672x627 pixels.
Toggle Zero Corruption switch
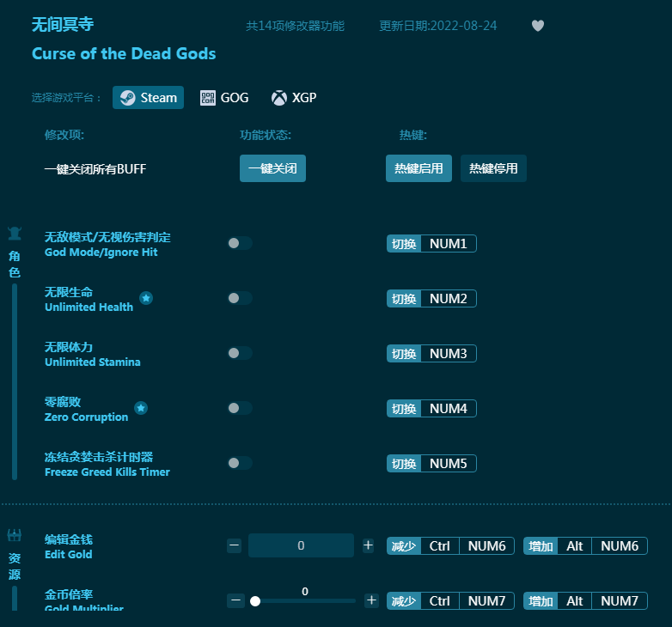coord(240,408)
